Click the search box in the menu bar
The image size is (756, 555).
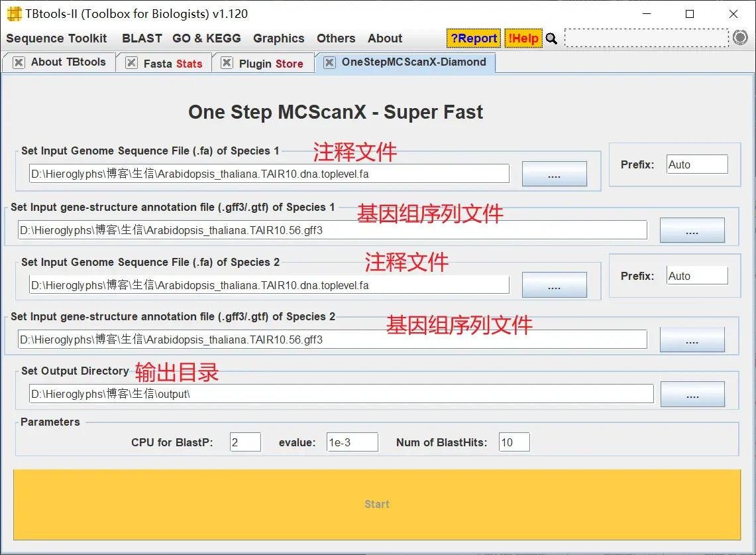pyautogui.click(x=647, y=38)
